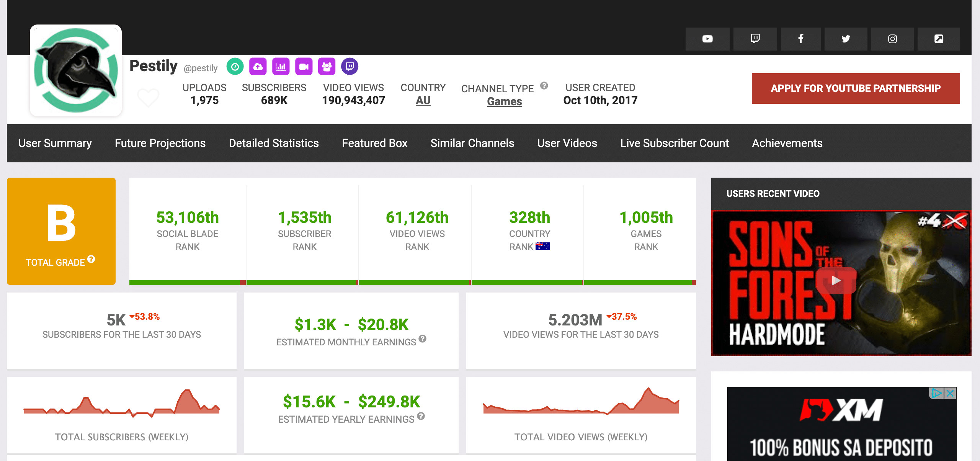
Task: Click the B Total Grade card
Action: pos(61,231)
